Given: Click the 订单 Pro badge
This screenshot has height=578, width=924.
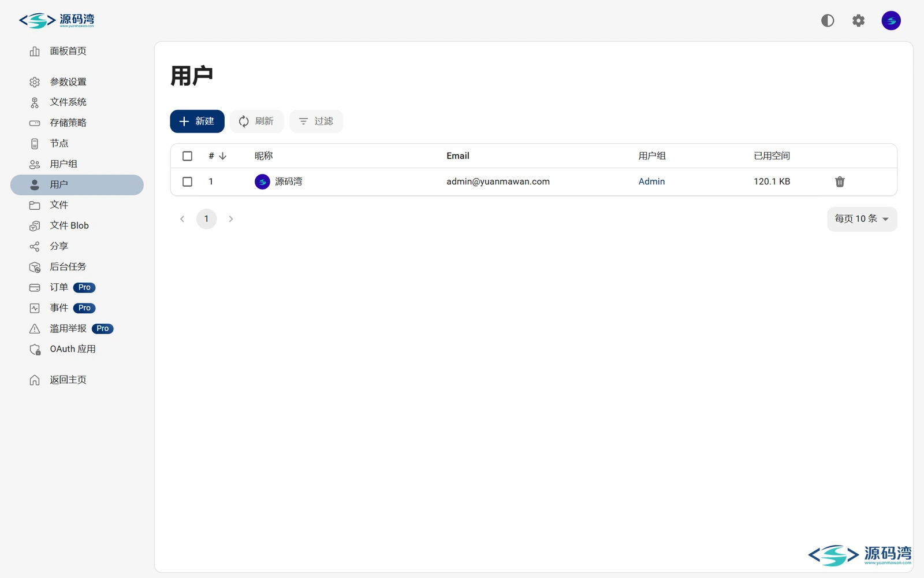Looking at the screenshot, I should (84, 288).
